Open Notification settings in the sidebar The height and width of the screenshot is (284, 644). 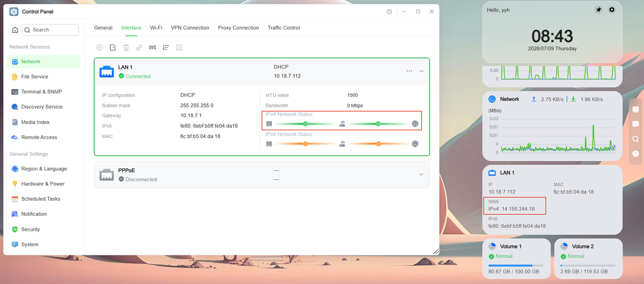click(43, 214)
